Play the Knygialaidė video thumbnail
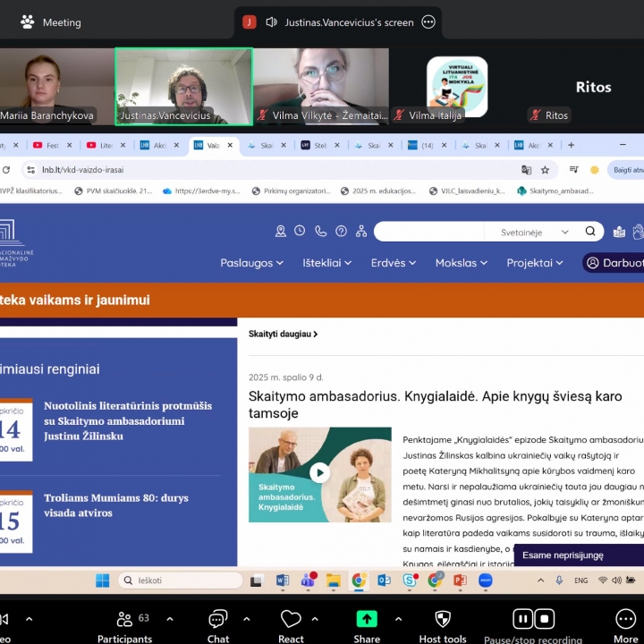Viewport: 644px width, 644px height. [x=319, y=473]
